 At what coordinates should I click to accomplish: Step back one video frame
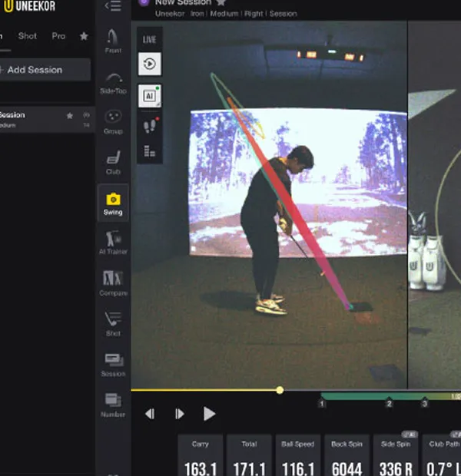pyautogui.click(x=150, y=414)
